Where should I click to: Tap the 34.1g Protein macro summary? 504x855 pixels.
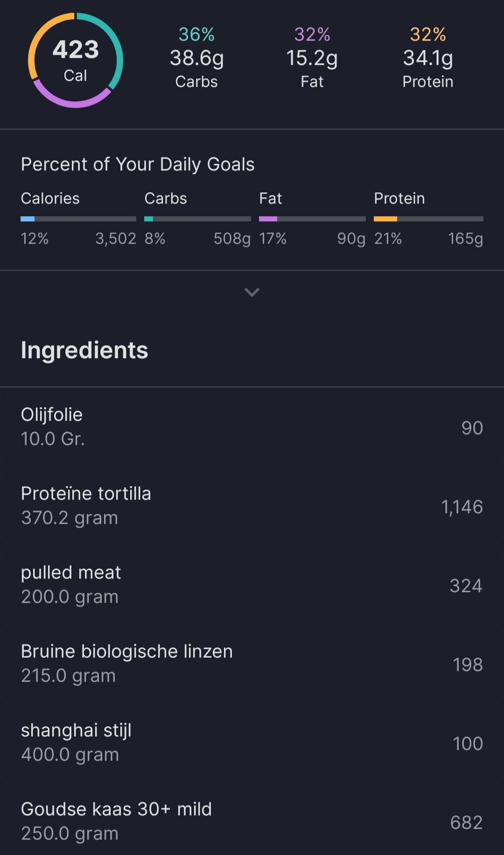tap(427, 58)
